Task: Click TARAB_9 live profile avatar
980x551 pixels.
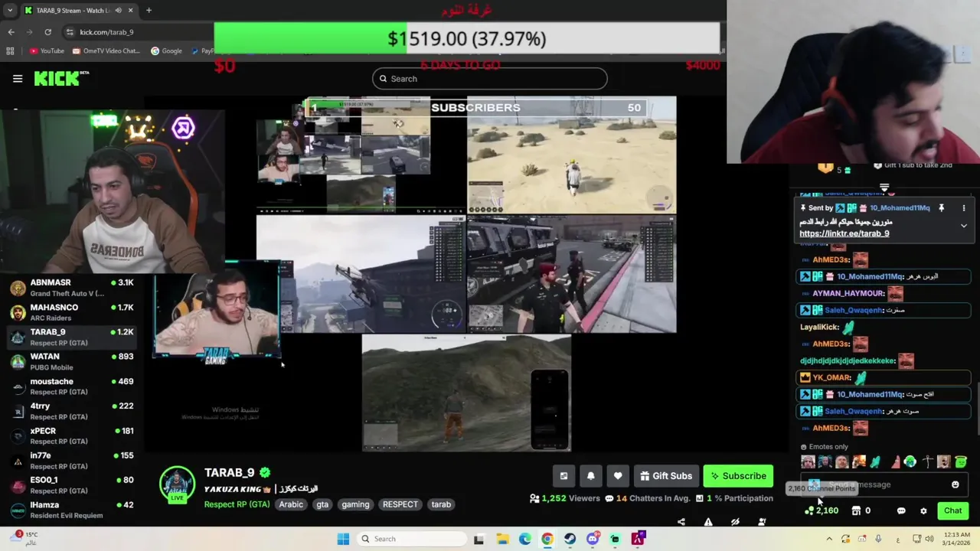Action: pos(177,485)
